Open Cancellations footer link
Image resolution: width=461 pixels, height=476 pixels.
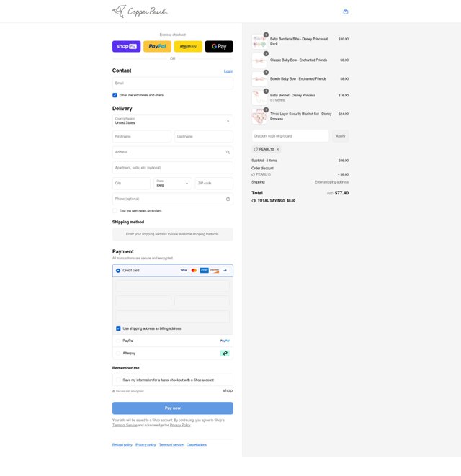(x=197, y=445)
